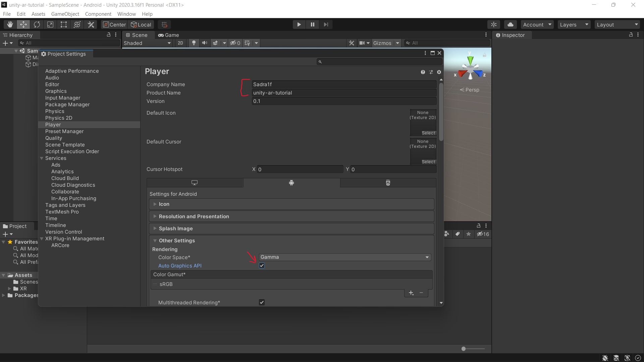Toggle scene grid visibility icon
Image resolution: width=644 pixels, height=362 pixels.
(248, 43)
